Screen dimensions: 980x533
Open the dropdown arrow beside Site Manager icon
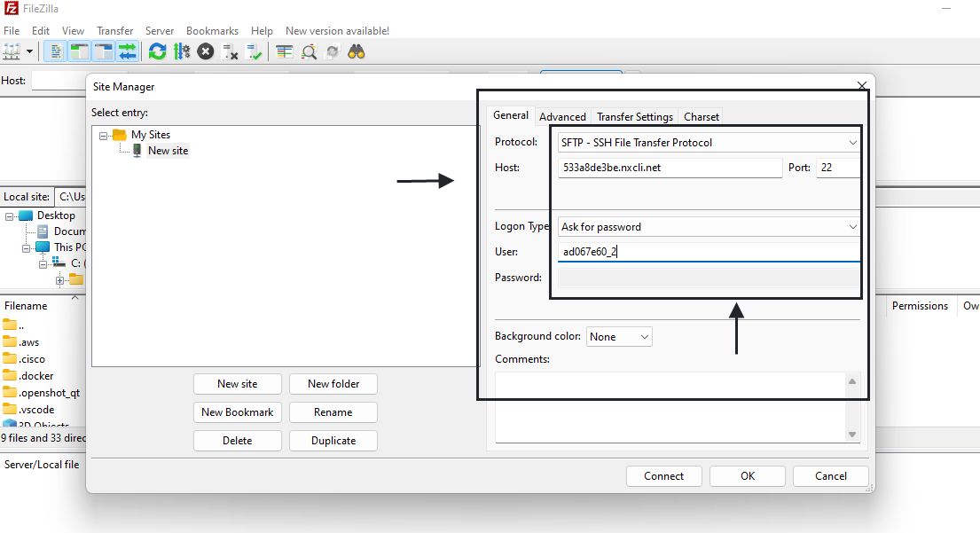[29, 51]
